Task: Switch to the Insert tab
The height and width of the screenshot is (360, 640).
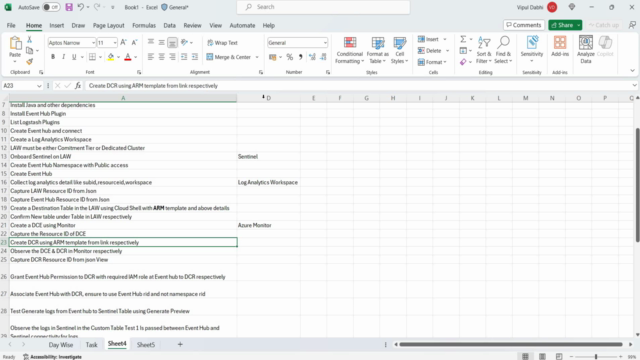Action: [56, 25]
